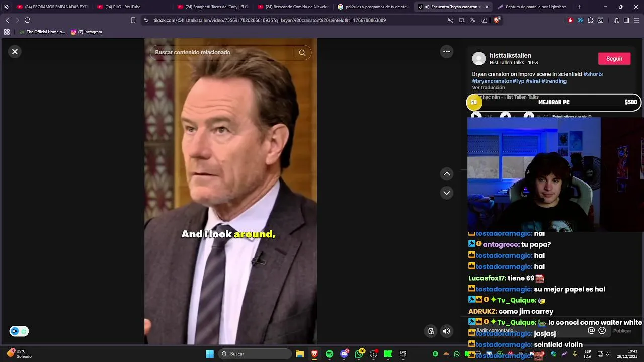Open the apps grid in bookmarks bar
The width and height of the screenshot is (644, 362).
click(x=7, y=32)
